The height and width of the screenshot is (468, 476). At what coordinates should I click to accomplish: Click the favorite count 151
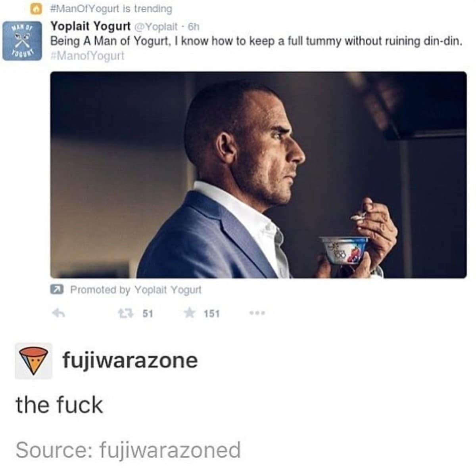tap(211, 313)
